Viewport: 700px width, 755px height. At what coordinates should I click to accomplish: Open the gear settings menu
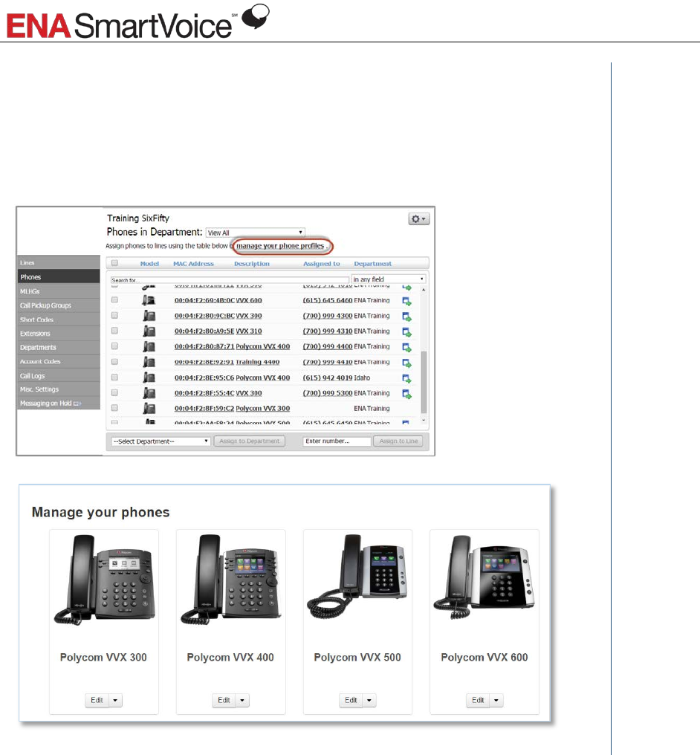[419, 218]
